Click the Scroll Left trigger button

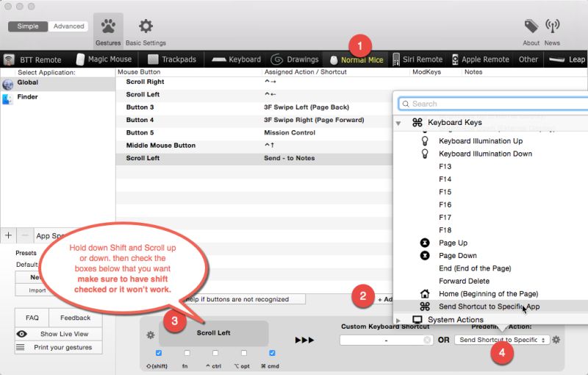pos(214,333)
